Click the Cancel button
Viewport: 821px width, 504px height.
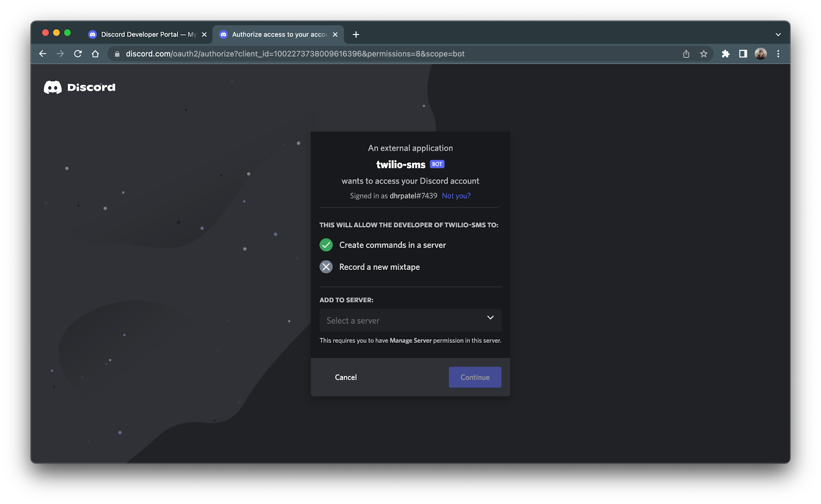[346, 377]
